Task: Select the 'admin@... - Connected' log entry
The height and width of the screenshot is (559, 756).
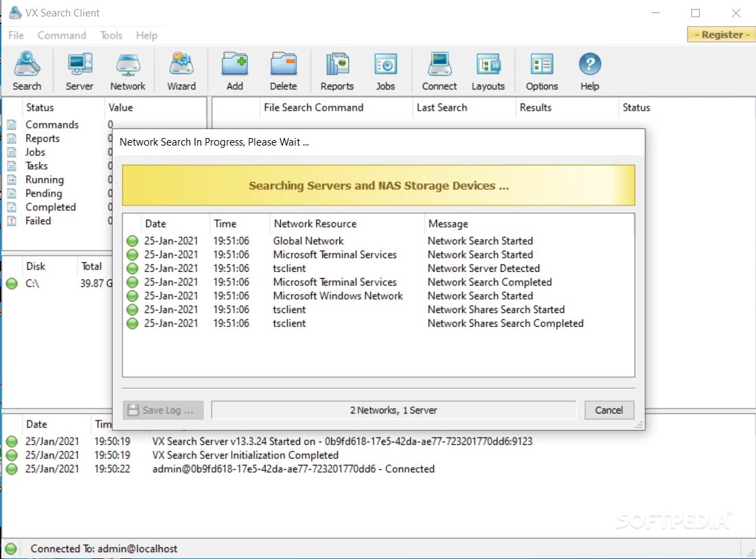Action: click(293, 469)
